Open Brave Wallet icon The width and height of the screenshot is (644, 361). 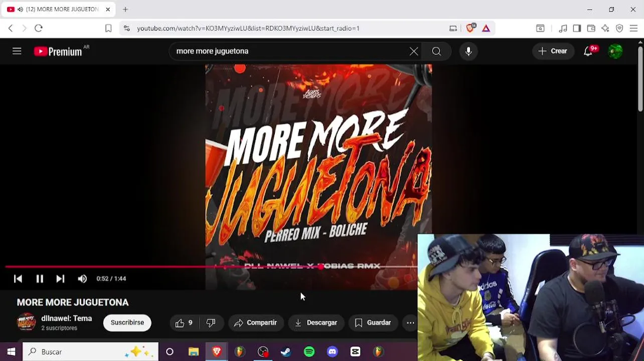tap(591, 28)
